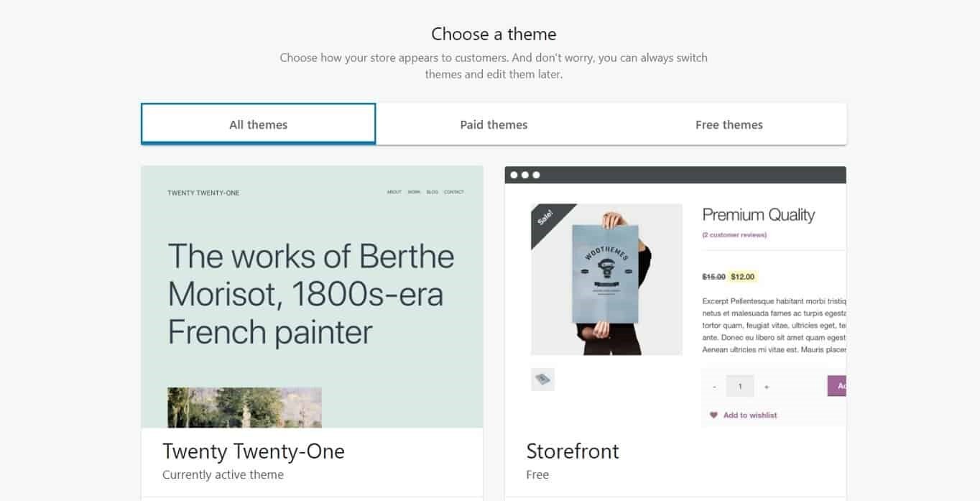Open the Paid themes tab
This screenshot has height=501, width=980.
point(494,124)
